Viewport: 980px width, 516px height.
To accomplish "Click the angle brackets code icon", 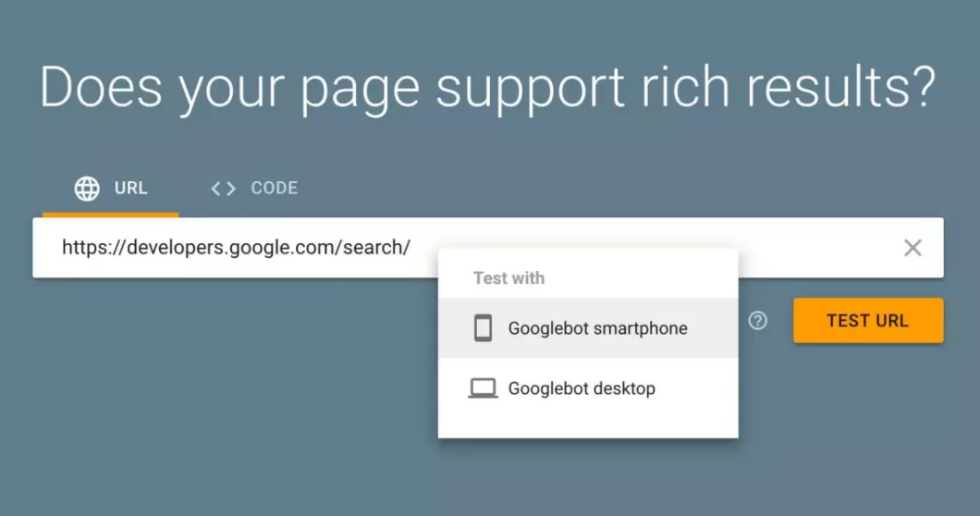I will pos(223,189).
